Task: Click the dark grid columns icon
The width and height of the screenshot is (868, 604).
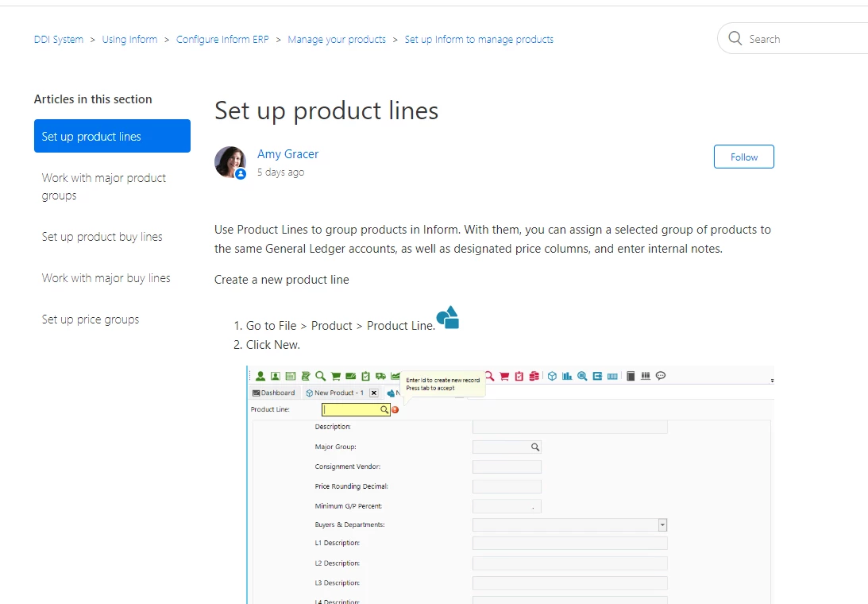Action: click(x=646, y=376)
